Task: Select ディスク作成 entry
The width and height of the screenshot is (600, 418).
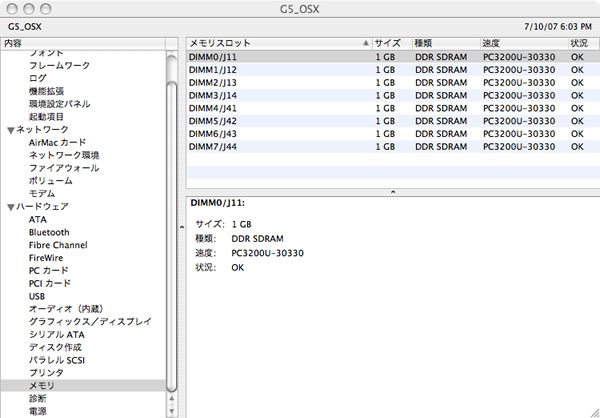Action: pyautogui.click(x=55, y=348)
